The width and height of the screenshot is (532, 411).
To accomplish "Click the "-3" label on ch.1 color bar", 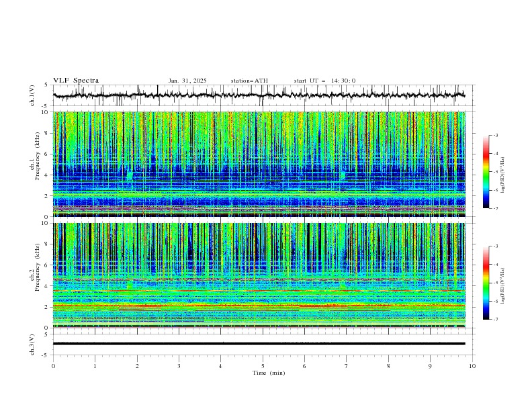I will point(495,135).
